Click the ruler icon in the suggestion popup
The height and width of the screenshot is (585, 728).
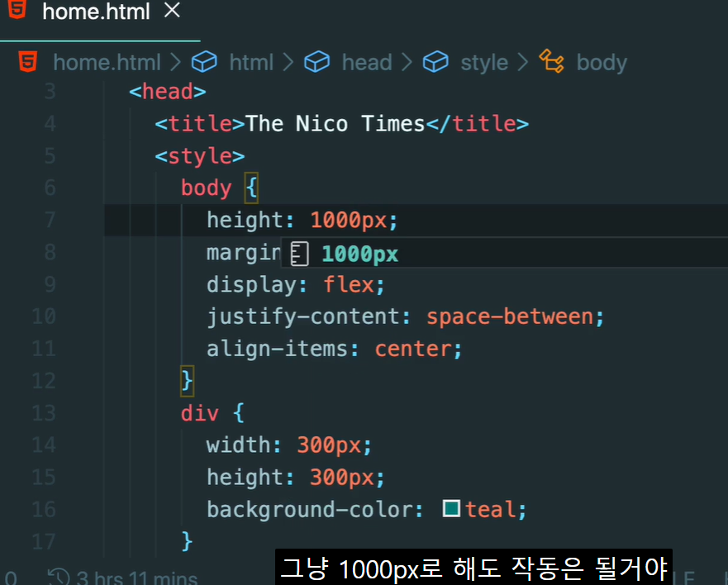pos(299,254)
